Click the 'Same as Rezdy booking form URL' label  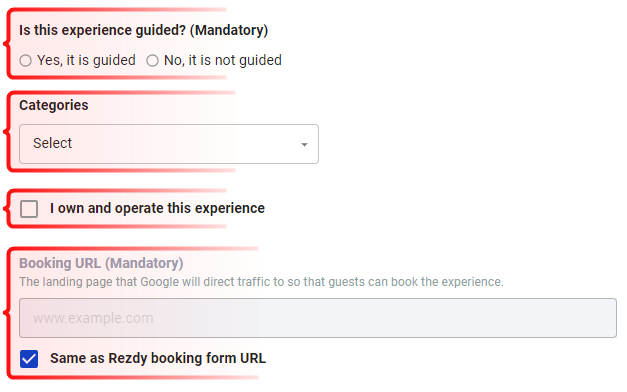[158, 358]
